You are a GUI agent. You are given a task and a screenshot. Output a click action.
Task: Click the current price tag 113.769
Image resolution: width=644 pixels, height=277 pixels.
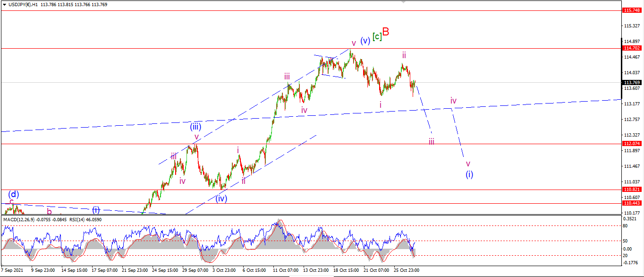(x=632, y=82)
